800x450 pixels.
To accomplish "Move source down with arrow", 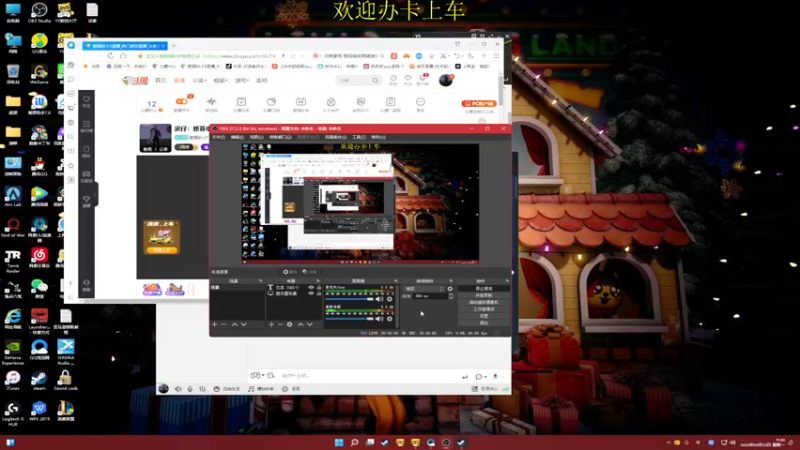I will click(x=310, y=324).
